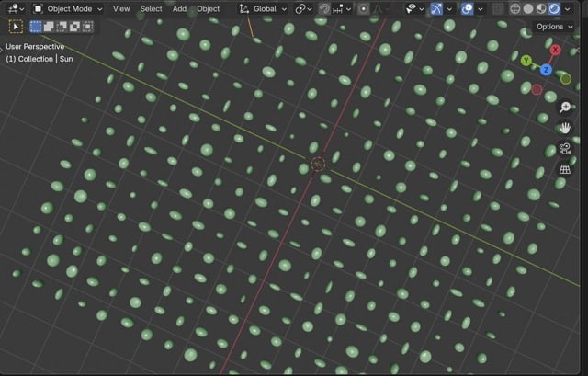The image size is (588, 376).
Task: Click the red X axis gizmo
Action: pyautogui.click(x=555, y=50)
